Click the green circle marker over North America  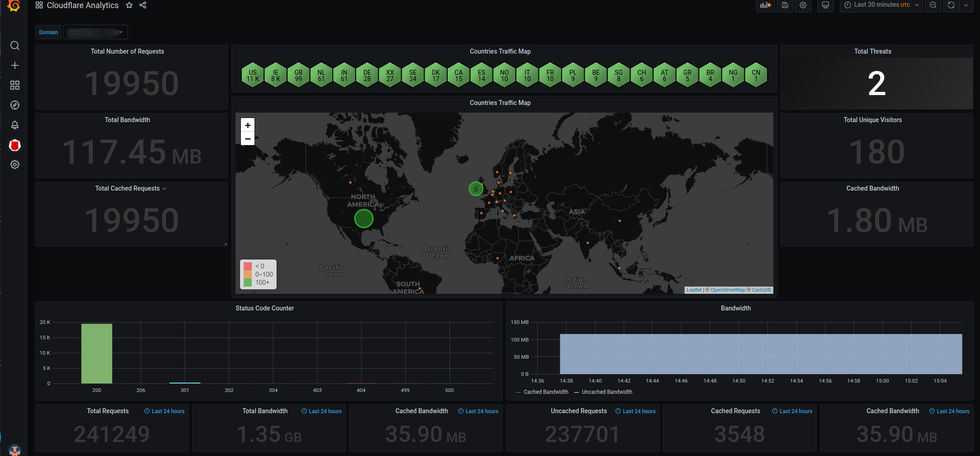364,219
